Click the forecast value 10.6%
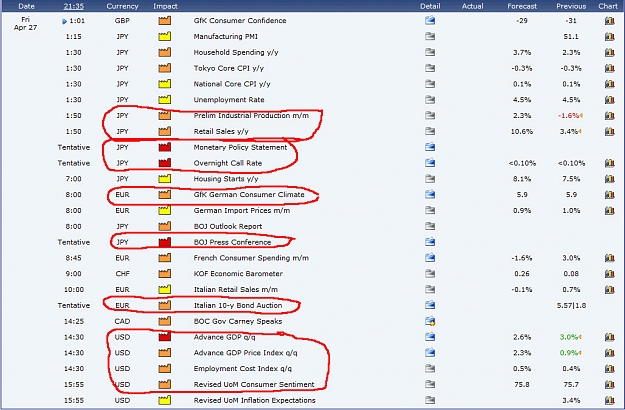625x410 pixels. 522,131
